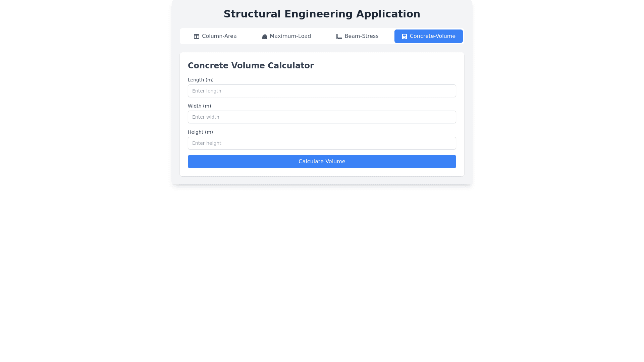Click the column grid icon on Column-Area tab
644x362 pixels.
pyautogui.click(x=196, y=36)
